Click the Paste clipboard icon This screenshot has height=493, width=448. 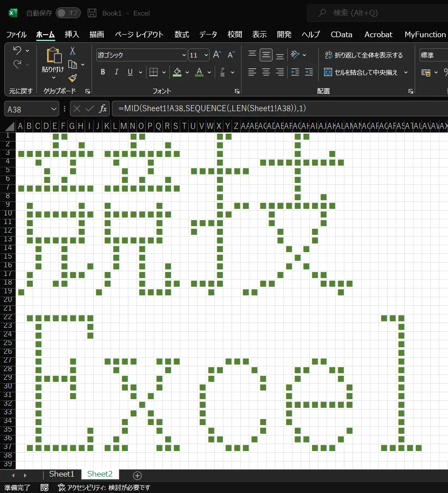tap(54, 55)
